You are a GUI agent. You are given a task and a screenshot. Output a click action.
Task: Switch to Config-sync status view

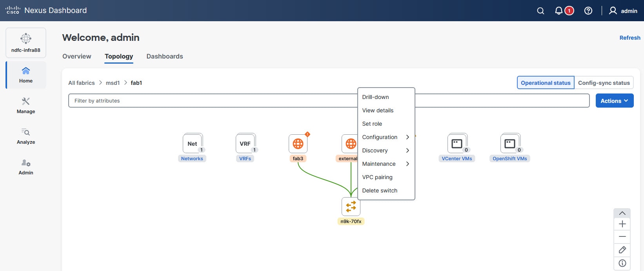604,83
